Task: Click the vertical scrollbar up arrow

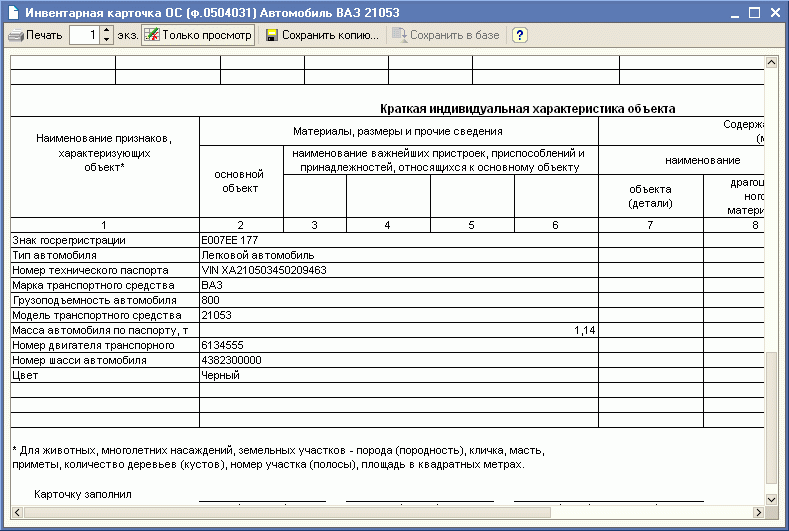Action: coord(771,62)
